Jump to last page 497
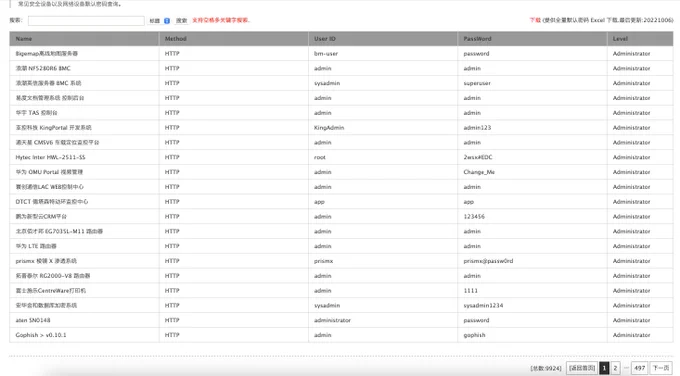Viewport: 680px width, 376px height. click(639, 368)
